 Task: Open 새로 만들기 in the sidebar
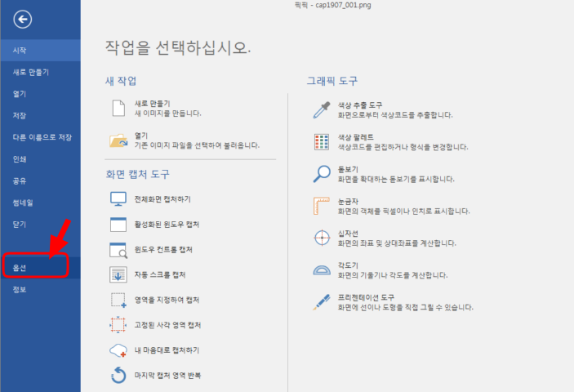[40, 72]
